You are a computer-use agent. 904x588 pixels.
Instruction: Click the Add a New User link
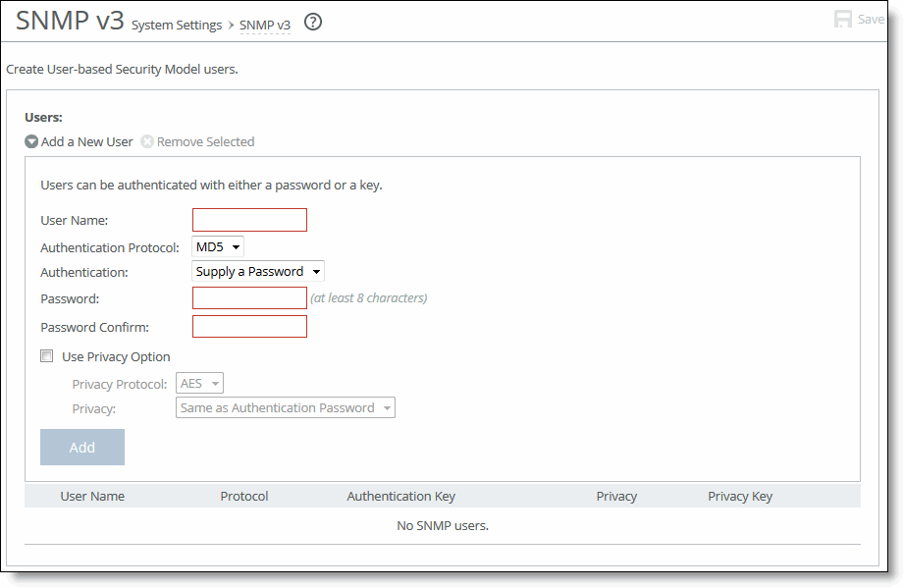[x=86, y=141]
